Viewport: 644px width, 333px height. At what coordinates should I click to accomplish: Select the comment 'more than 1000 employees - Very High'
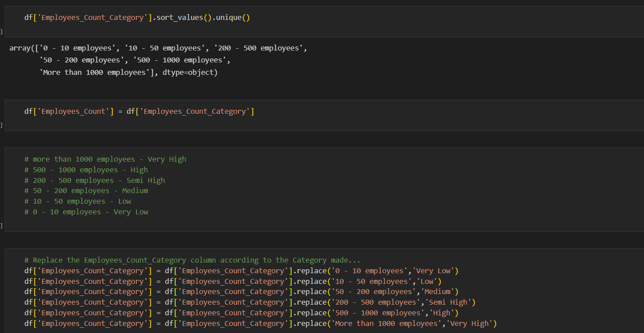[x=104, y=159]
